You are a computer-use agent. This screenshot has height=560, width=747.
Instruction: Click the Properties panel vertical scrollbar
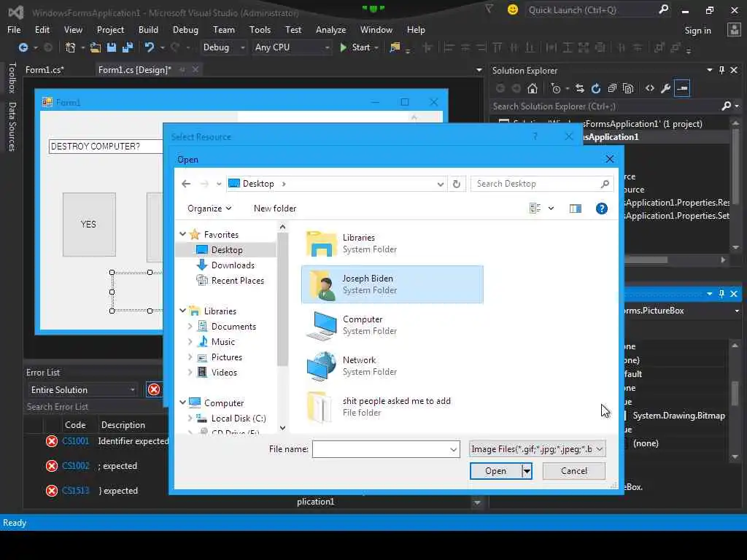(x=735, y=393)
